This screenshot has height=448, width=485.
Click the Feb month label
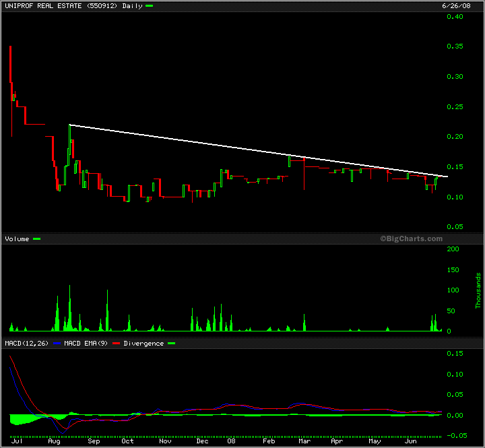(269, 441)
